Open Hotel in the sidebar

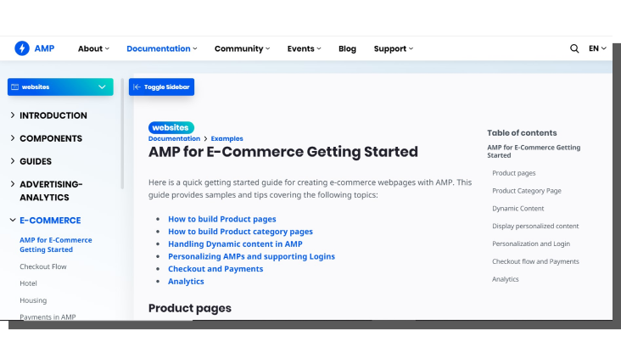pyautogui.click(x=28, y=283)
